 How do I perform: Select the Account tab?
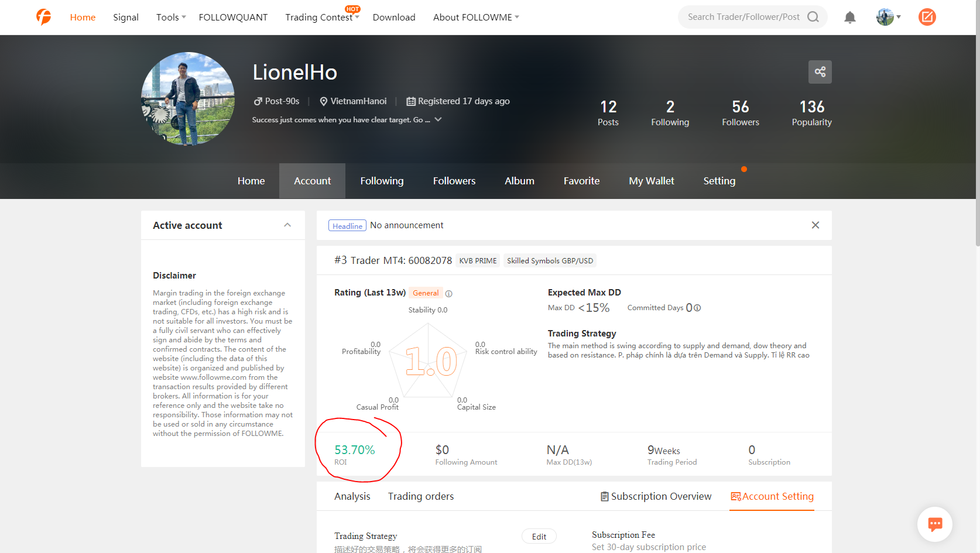coord(312,181)
